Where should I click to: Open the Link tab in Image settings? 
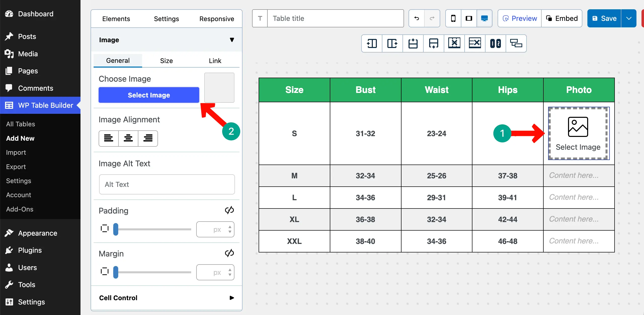point(215,61)
